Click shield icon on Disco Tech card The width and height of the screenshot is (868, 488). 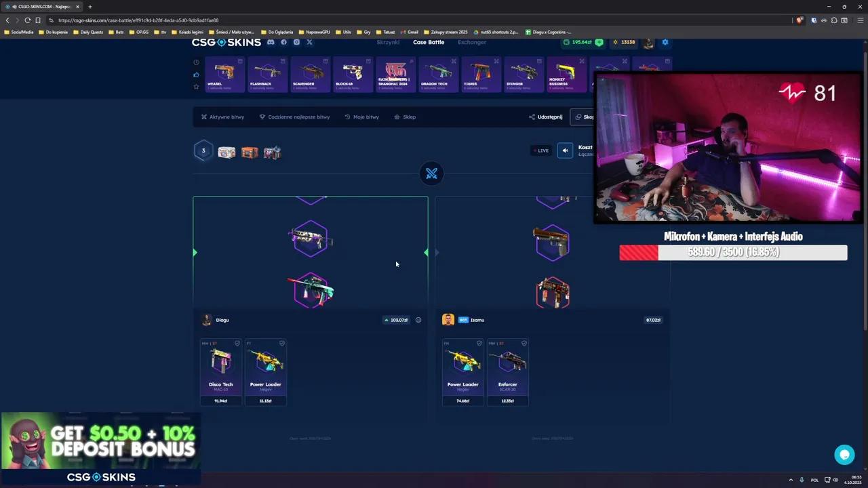point(237,344)
